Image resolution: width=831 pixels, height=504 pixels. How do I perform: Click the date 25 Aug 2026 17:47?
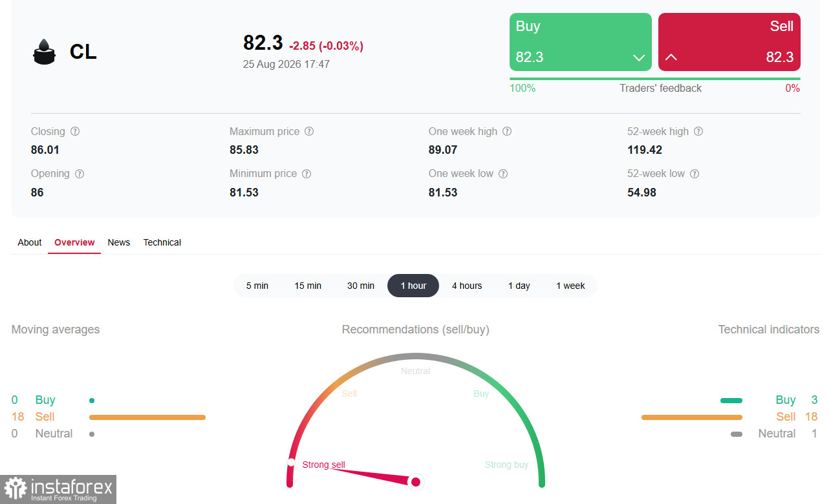[286, 65]
